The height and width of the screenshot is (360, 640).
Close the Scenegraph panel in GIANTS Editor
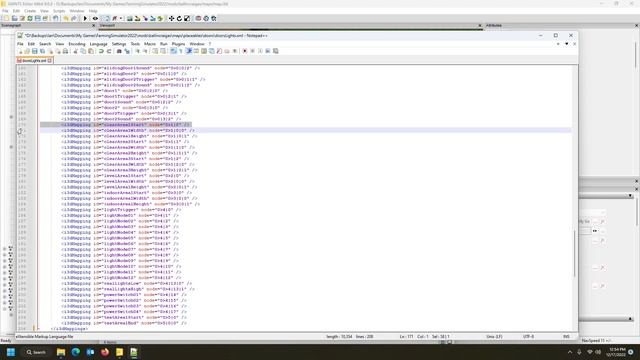click(93, 25)
